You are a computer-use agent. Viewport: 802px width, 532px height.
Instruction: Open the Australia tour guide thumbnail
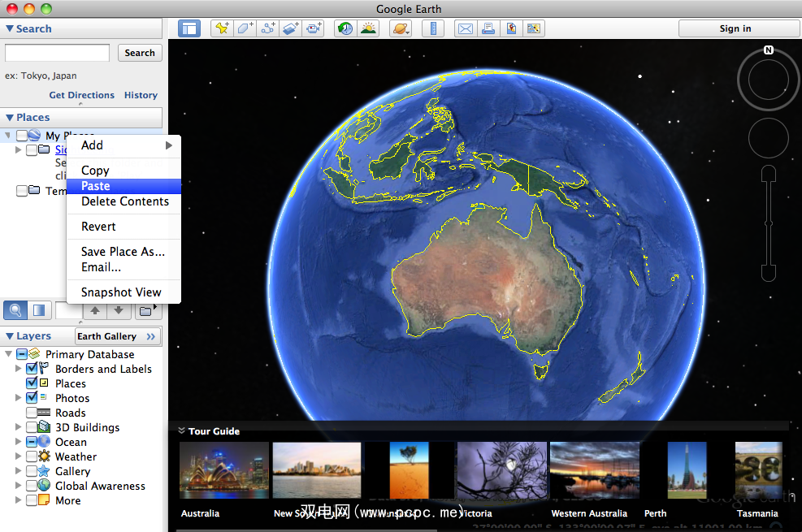pos(223,469)
